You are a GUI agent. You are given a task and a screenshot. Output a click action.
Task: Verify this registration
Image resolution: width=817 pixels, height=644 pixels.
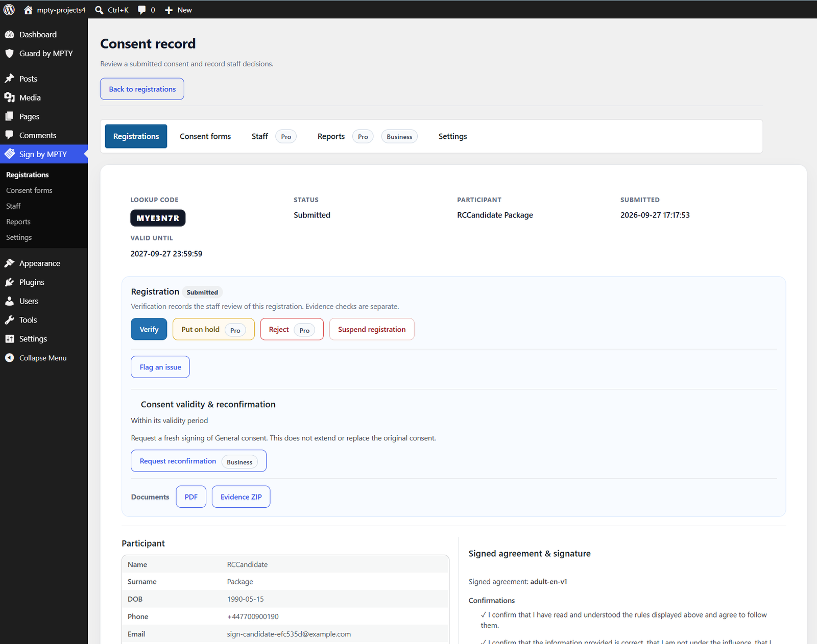coord(149,329)
